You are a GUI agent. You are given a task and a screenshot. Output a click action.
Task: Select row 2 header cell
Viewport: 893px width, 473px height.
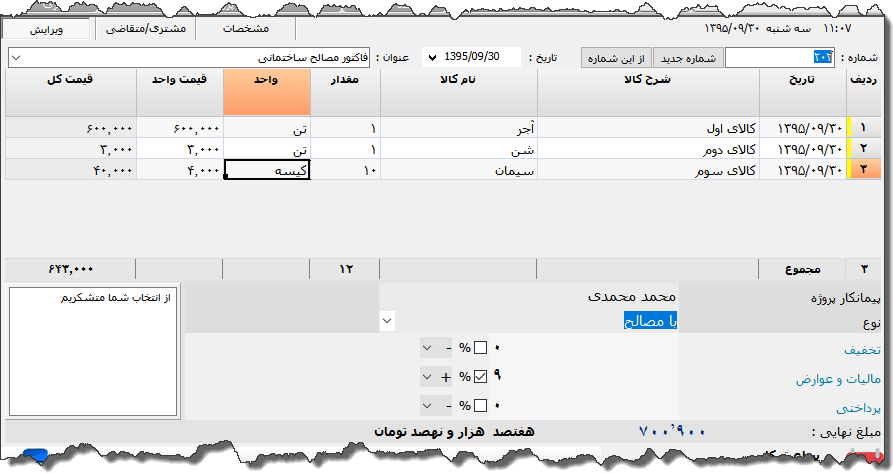tap(864, 149)
